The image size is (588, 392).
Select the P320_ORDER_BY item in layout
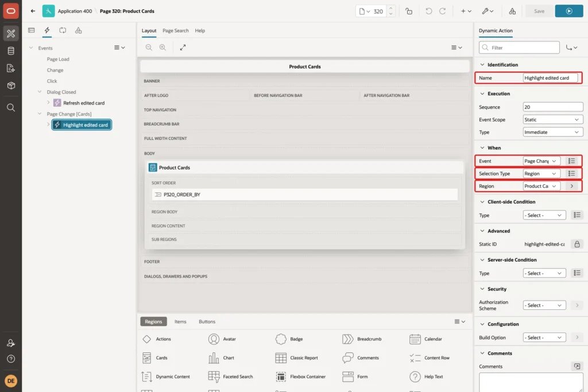click(305, 195)
